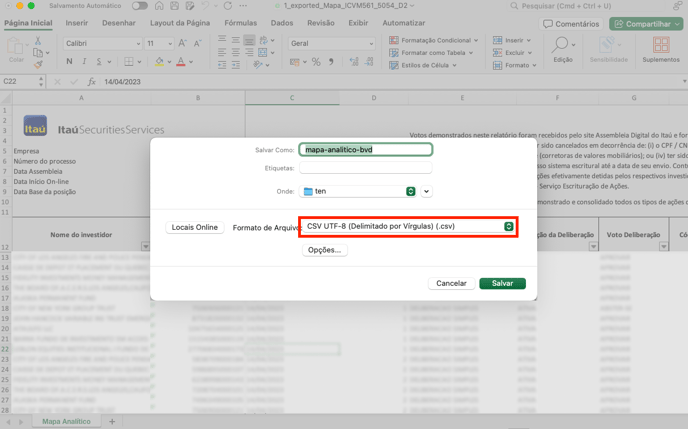Image resolution: width=688 pixels, height=429 pixels.
Task: Open the Onde folder dropdown showing ten
Action: coord(358,191)
